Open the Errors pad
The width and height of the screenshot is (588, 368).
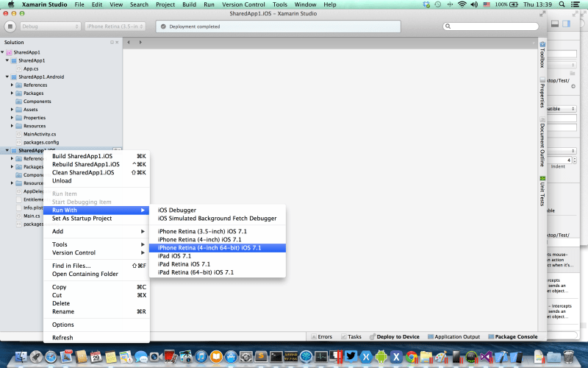[322, 337]
